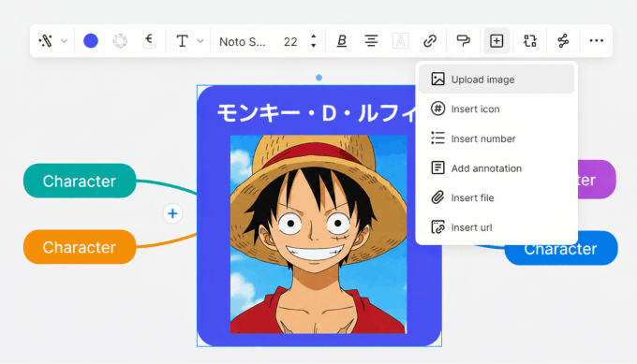The height and width of the screenshot is (364, 637).
Task: Choose Upload image from menu
Action: 496,80
